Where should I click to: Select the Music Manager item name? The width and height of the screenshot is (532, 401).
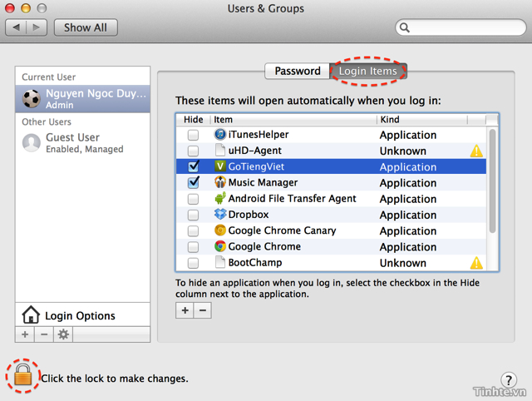click(263, 183)
